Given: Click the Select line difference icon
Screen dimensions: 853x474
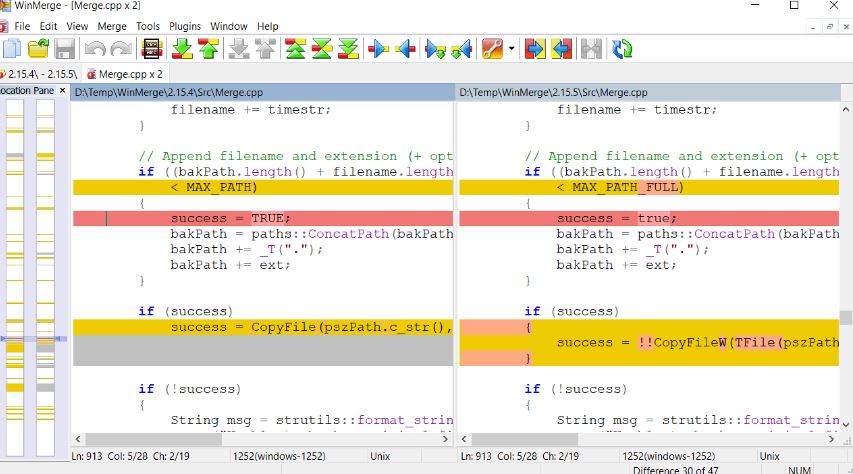Looking at the screenshot, I should click(x=152, y=49).
